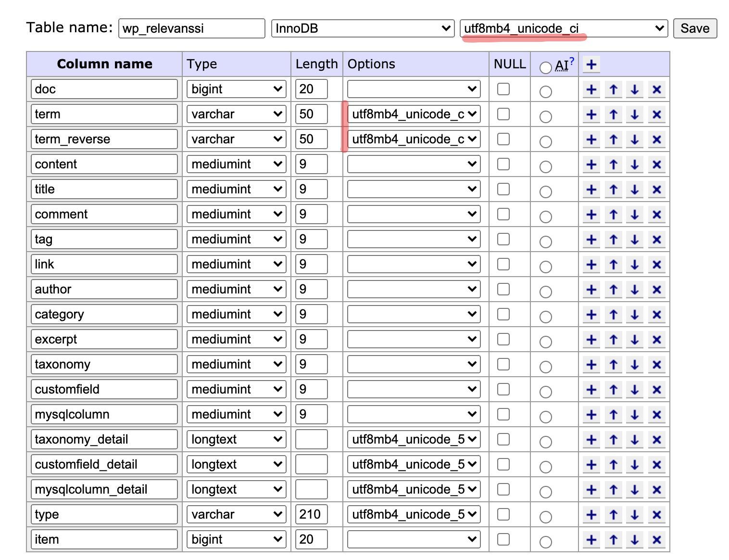Select the auto increment radio for item
This screenshot has width=729, height=560.
point(545,542)
